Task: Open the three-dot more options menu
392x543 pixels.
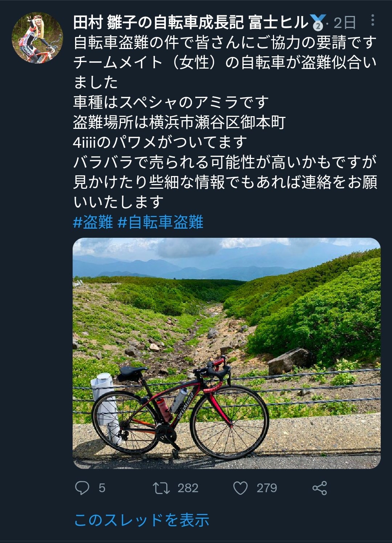Action: [x=372, y=20]
